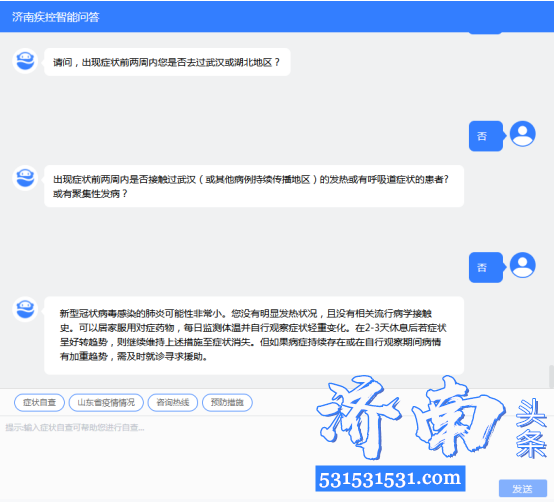Open the 预防措施 quick option
The image size is (555, 502).
(227, 403)
